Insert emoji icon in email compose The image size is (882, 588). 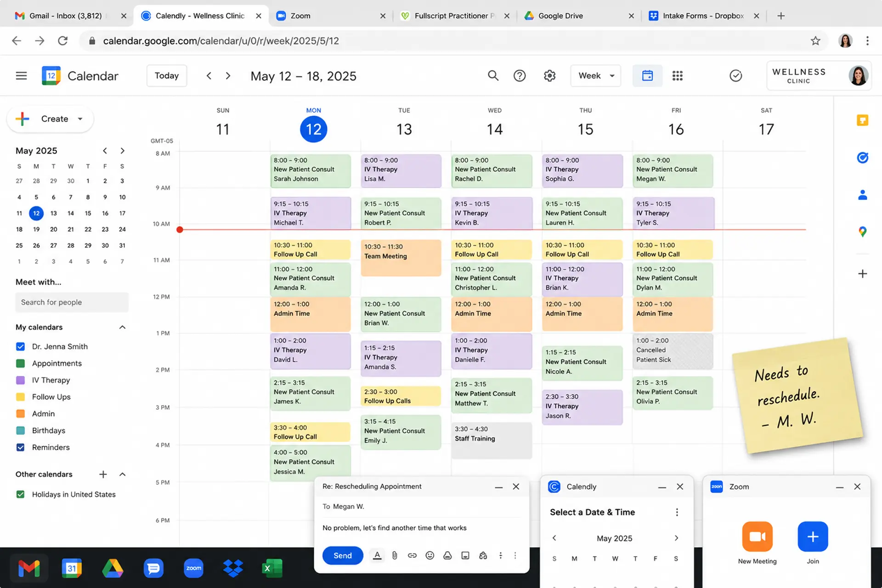point(430,555)
